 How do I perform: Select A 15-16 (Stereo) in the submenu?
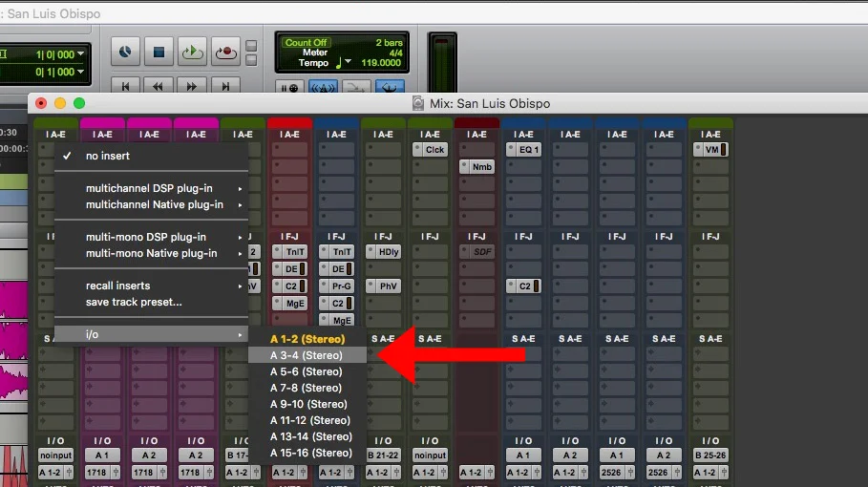point(307,453)
